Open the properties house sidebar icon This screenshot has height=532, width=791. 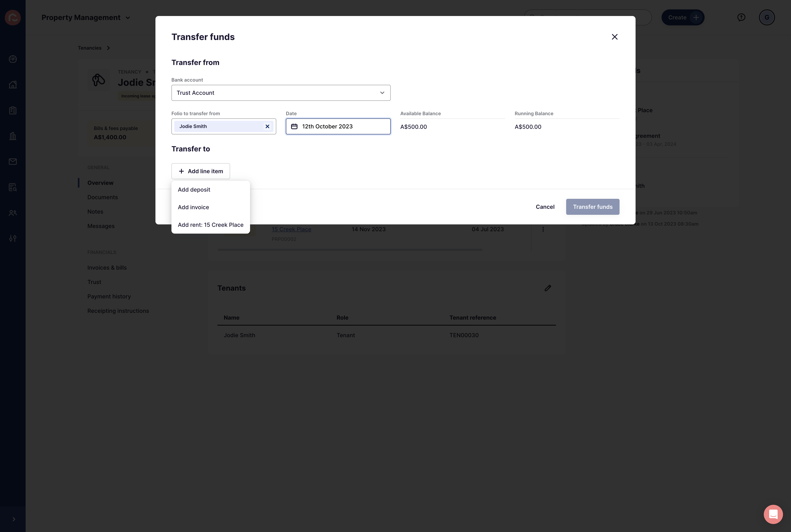coord(13,84)
